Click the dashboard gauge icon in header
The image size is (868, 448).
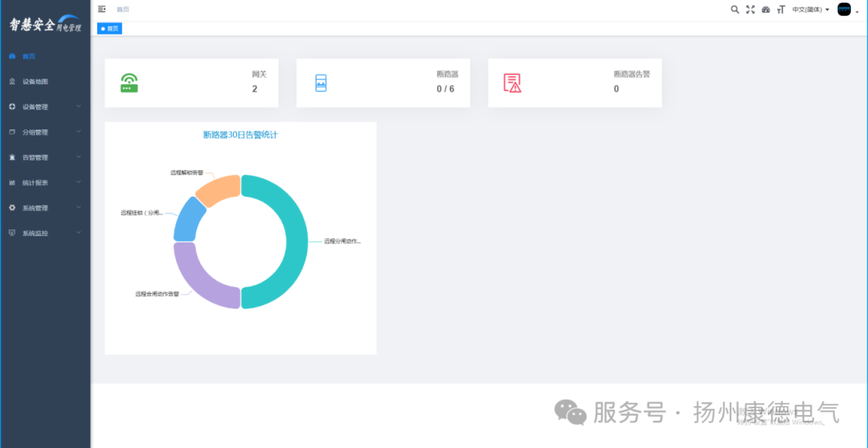[766, 10]
